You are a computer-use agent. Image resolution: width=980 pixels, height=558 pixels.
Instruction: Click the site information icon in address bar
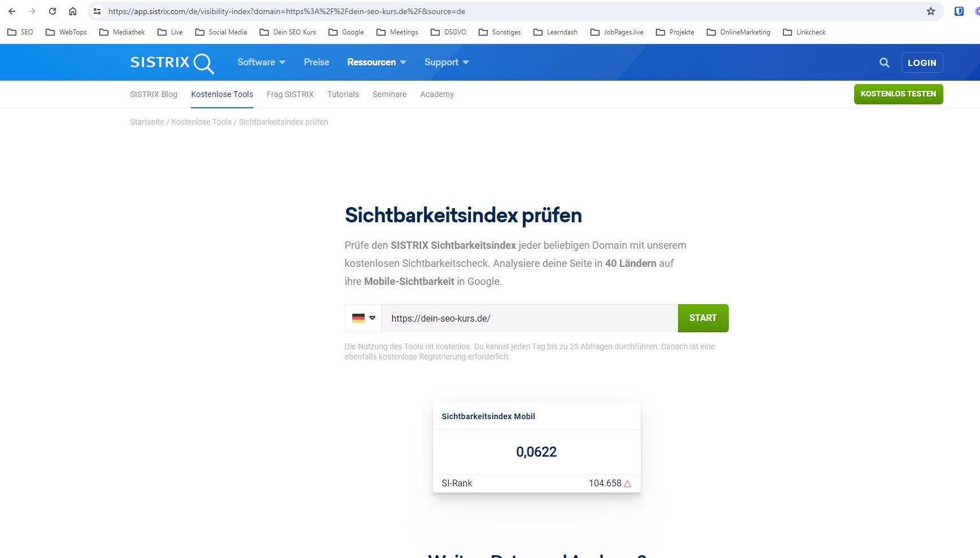pyautogui.click(x=97, y=11)
